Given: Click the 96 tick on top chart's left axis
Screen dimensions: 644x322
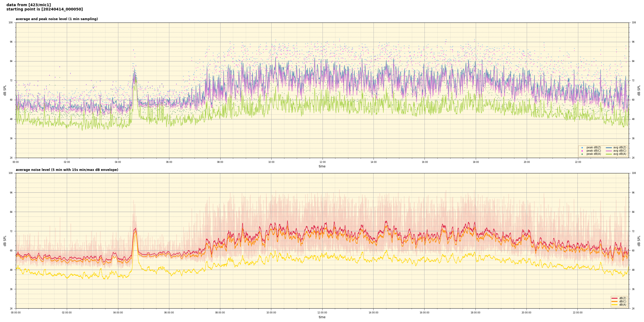Looking at the screenshot, I should pos(11,42).
